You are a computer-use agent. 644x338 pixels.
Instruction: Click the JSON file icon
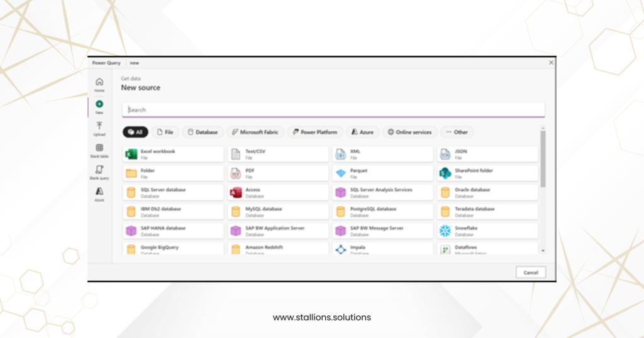[445, 154]
